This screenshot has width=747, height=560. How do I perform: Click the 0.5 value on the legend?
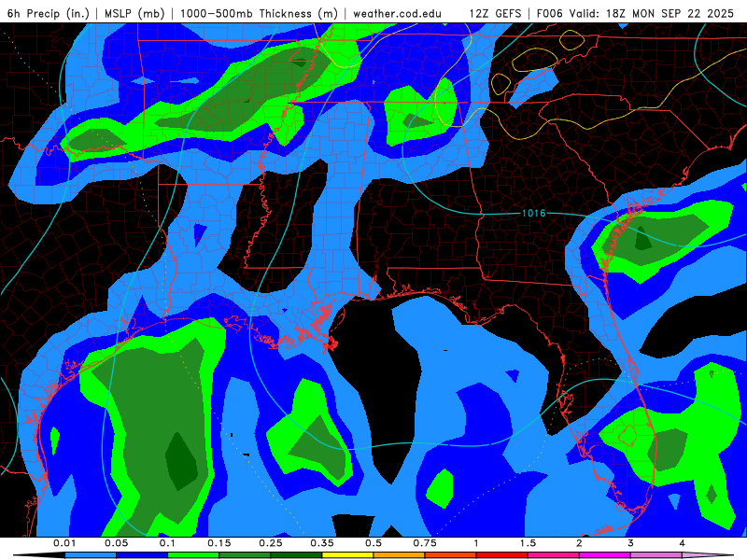click(373, 543)
